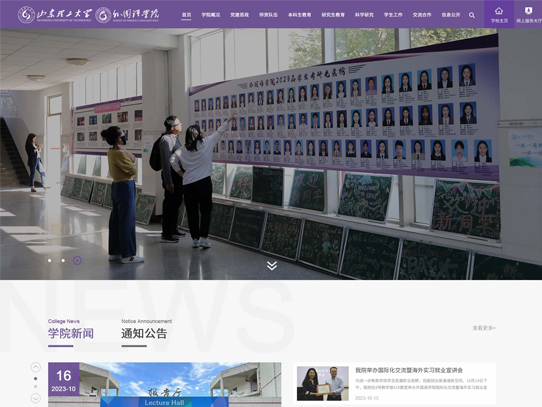Viewport: 542px width, 407px height.
Task: Click the double-chevron scroll down arrow on banner
Action: pyautogui.click(x=272, y=265)
